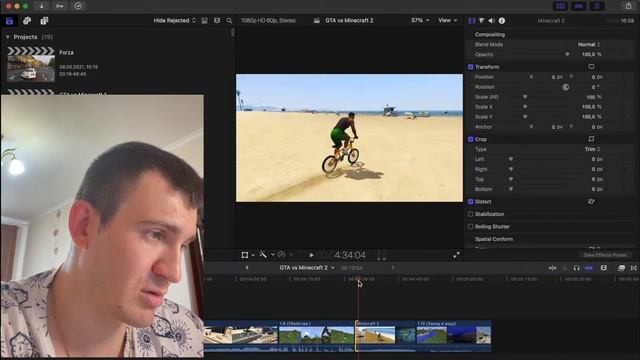The width and height of the screenshot is (640, 360).
Task: Open the Titles and Generators sidebar
Action: tap(44, 20)
